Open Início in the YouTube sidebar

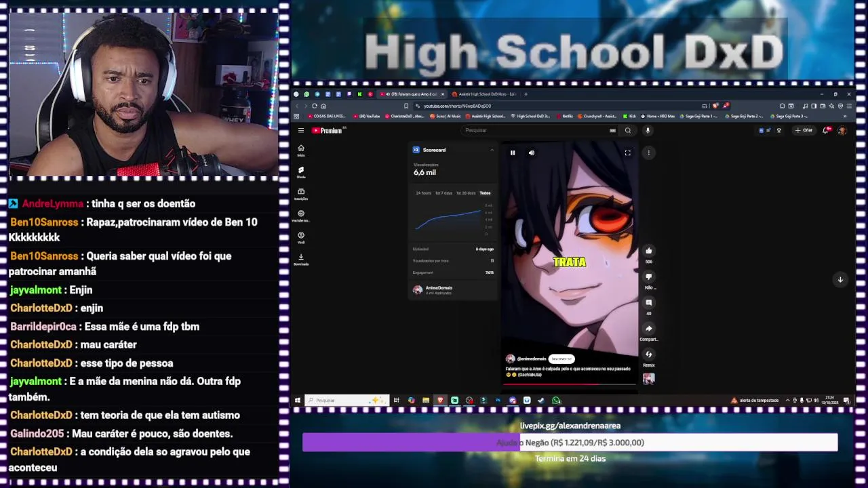click(x=301, y=150)
